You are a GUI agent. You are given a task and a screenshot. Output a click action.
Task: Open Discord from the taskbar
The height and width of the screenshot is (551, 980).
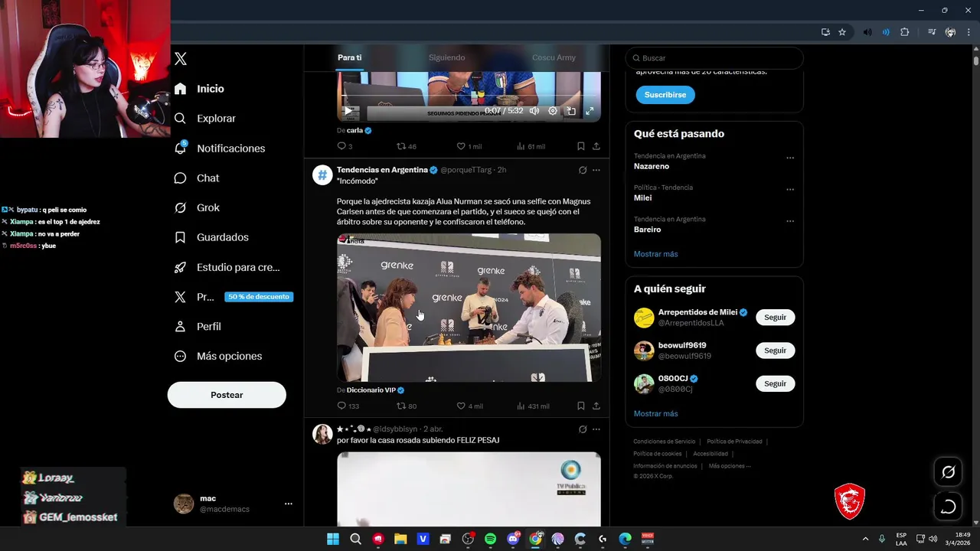pos(514,539)
